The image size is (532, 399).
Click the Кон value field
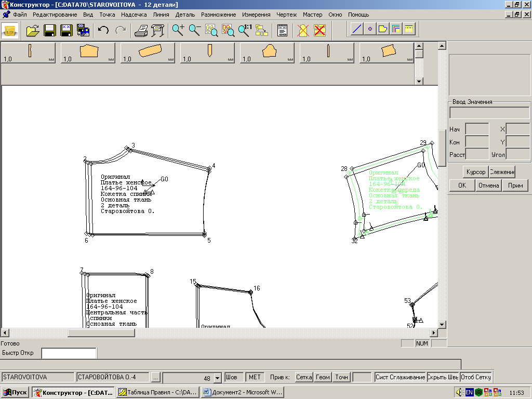pyautogui.click(x=477, y=142)
